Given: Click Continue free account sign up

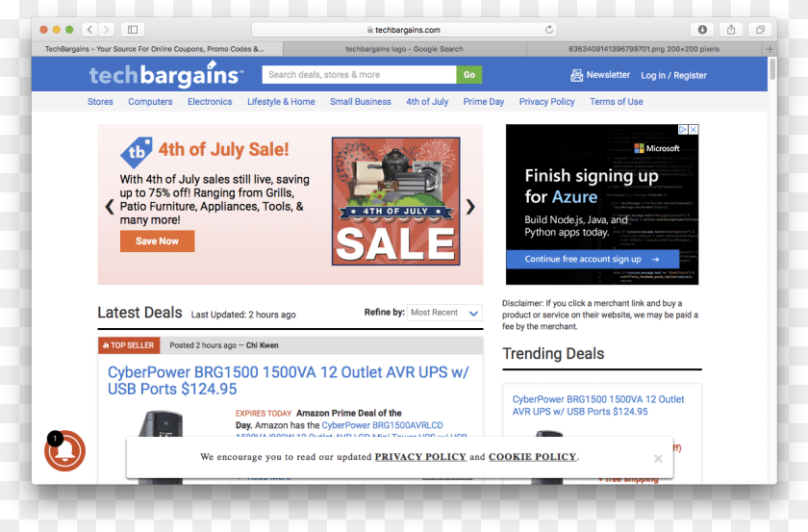Looking at the screenshot, I should coord(593,260).
